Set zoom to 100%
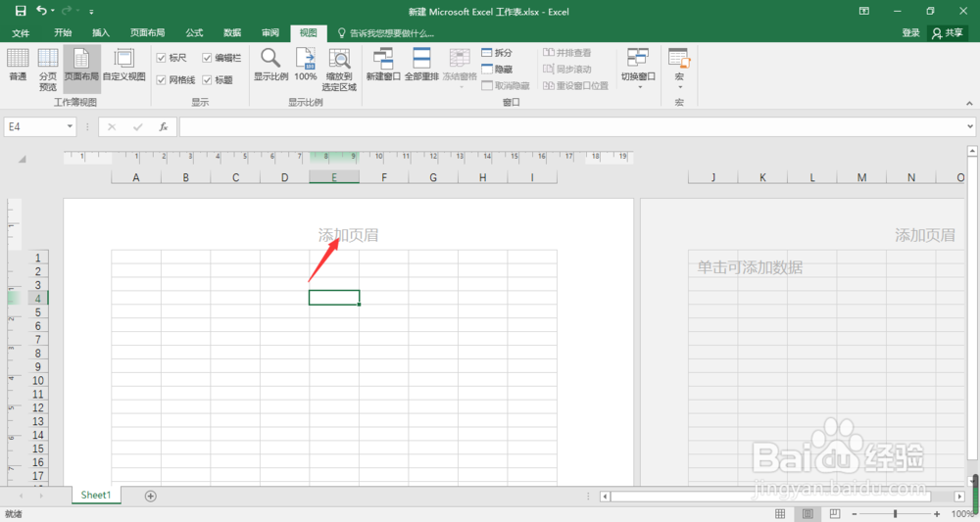980x522 pixels. click(306, 65)
